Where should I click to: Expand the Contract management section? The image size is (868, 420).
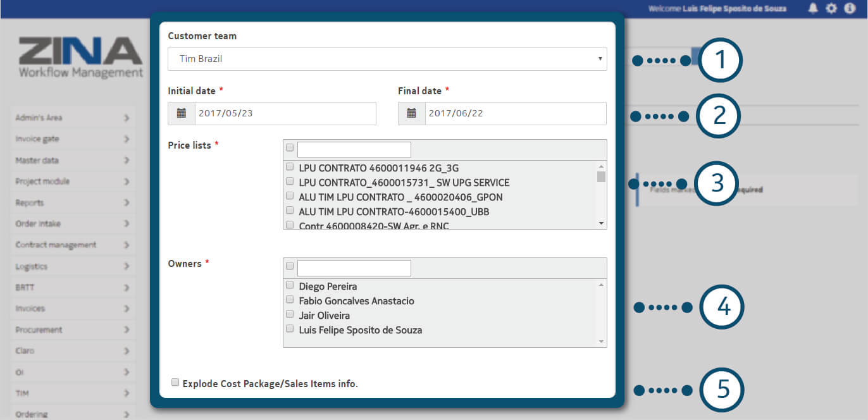coord(73,245)
